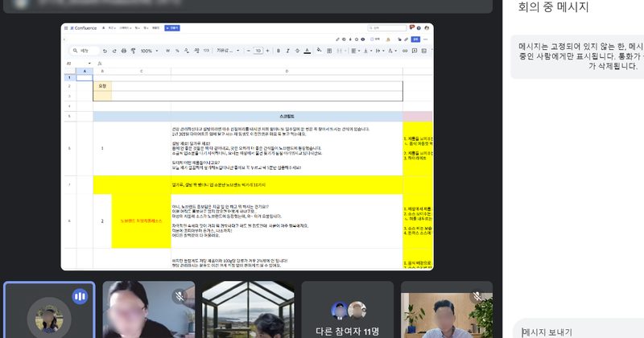Focus the spreadsheet menu search box
This screenshot has width=644, height=338.
(85, 51)
